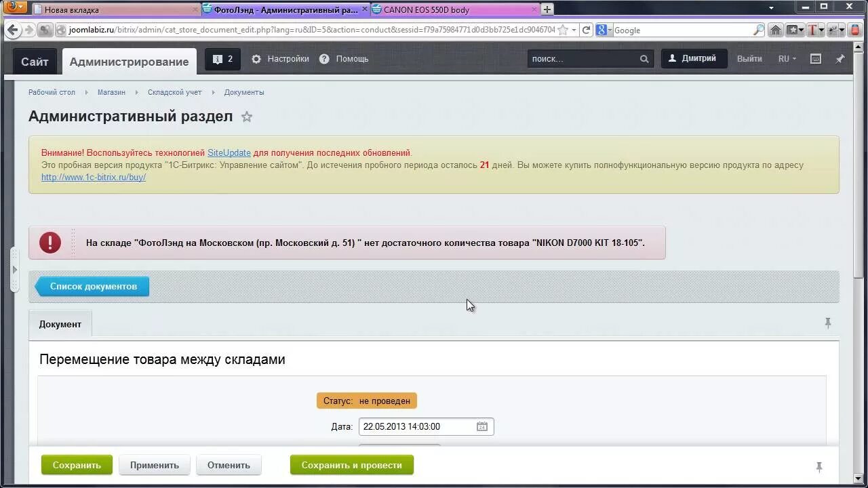The height and width of the screenshot is (488, 868).
Task: Open the bookmarks menu toolbar icon
Action: [795, 30]
